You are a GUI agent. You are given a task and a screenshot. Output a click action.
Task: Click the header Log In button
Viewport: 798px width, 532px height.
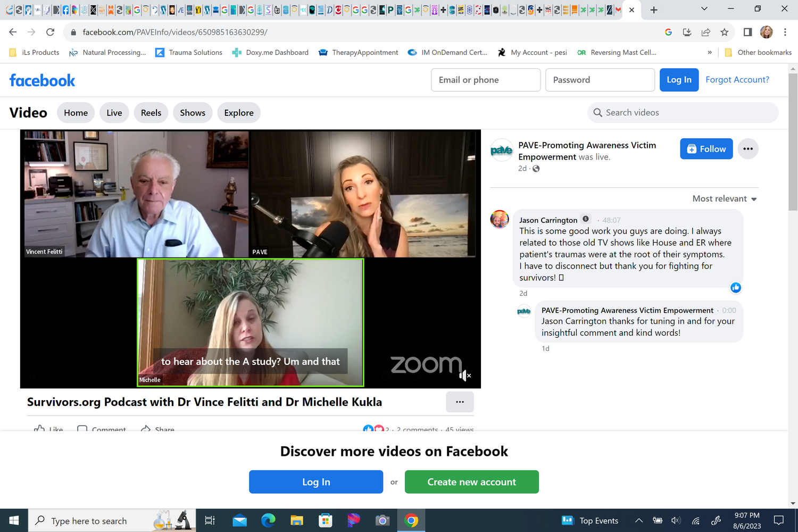click(x=679, y=80)
